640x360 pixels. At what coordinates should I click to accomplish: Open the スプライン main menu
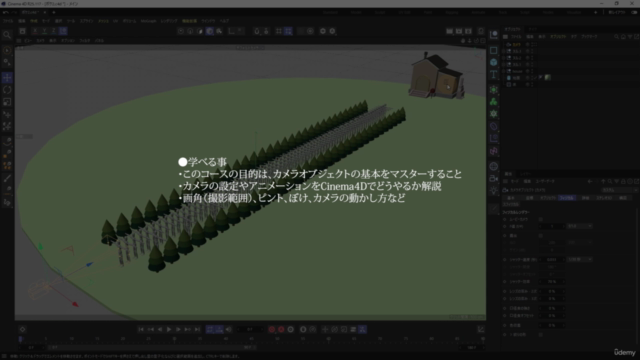87,21
